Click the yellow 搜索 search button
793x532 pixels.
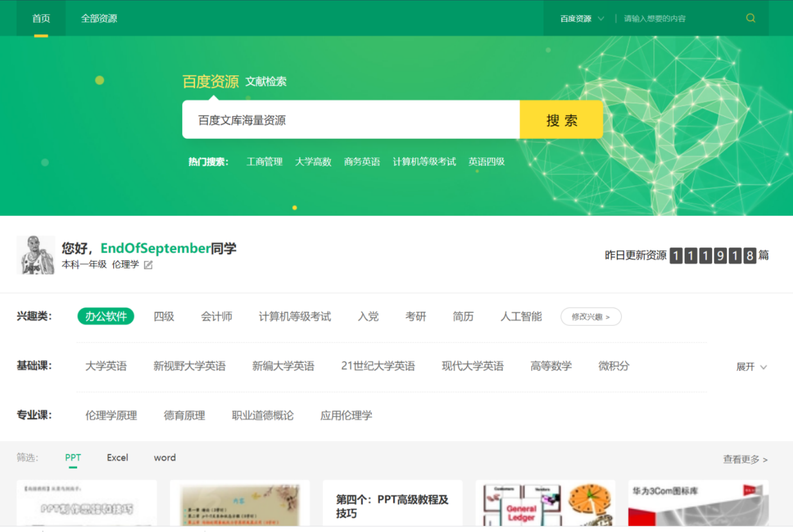coord(561,120)
